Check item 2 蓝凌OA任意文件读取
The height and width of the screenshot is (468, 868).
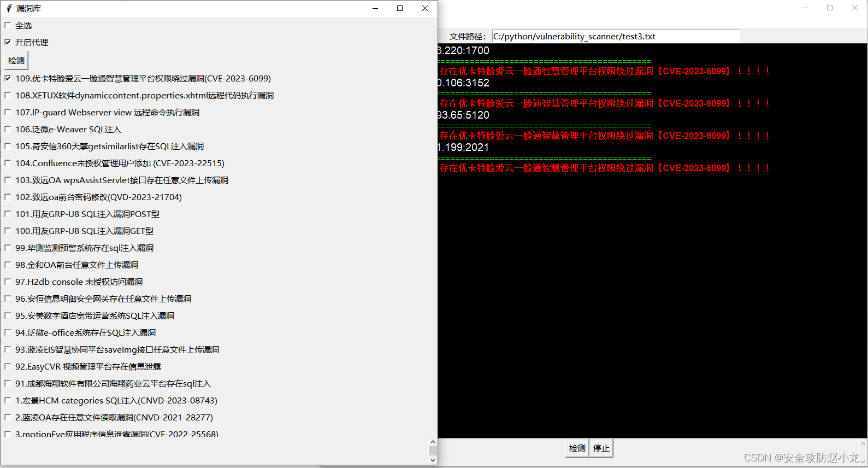(x=8, y=417)
